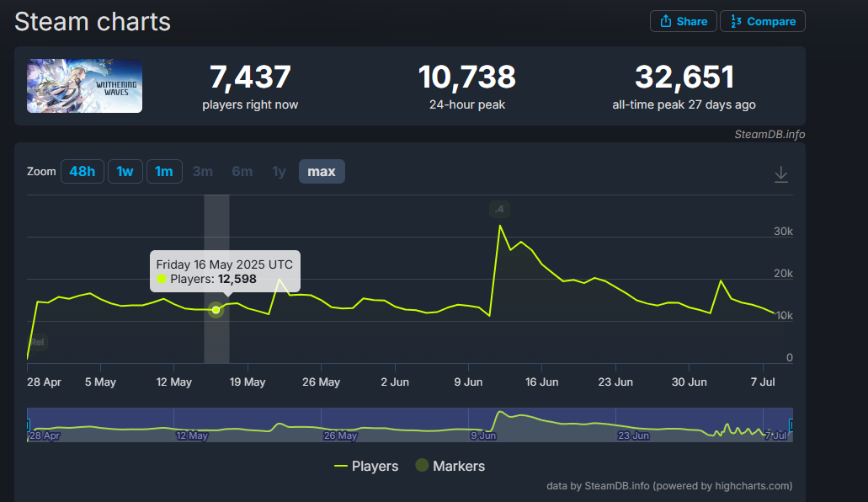Grab the right navigator range handle
The height and width of the screenshot is (502, 868).
click(791, 425)
